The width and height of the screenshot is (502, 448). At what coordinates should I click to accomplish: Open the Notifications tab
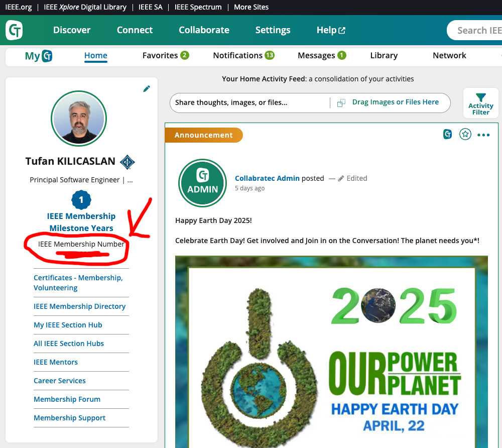click(x=244, y=55)
